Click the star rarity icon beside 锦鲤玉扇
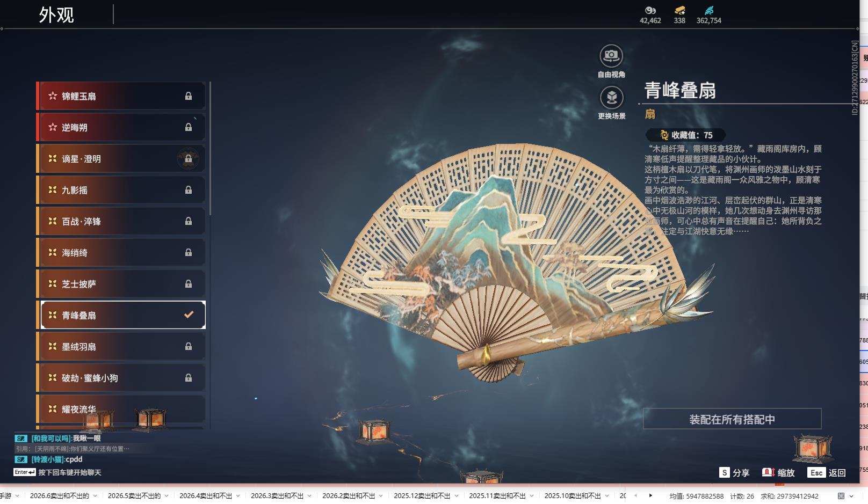 click(53, 96)
